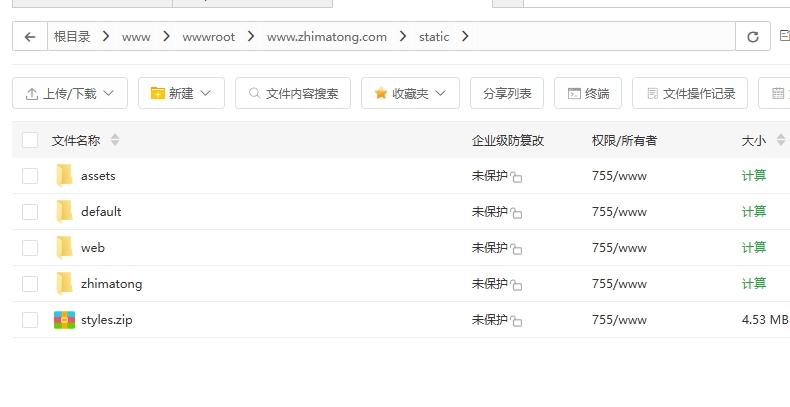The image size is (790, 407).
Task: Refresh the file list with reload icon
Action: (x=752, y=37)
